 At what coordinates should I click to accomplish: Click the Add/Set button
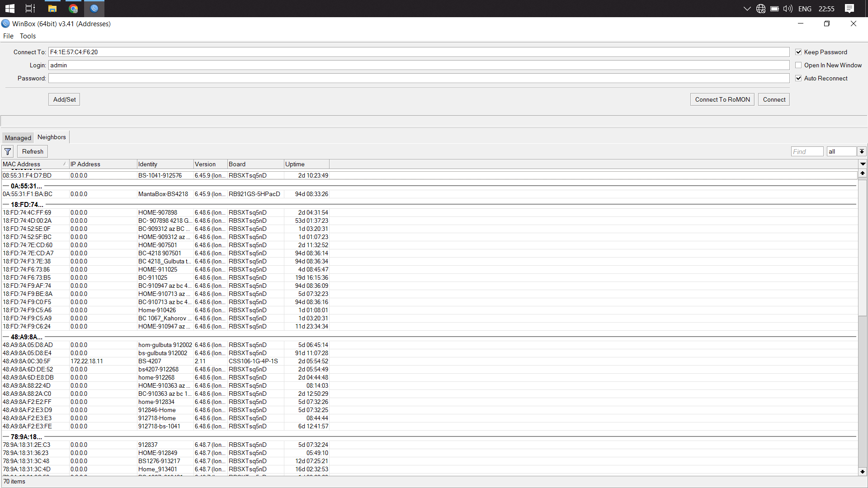[x=64, y=99]
